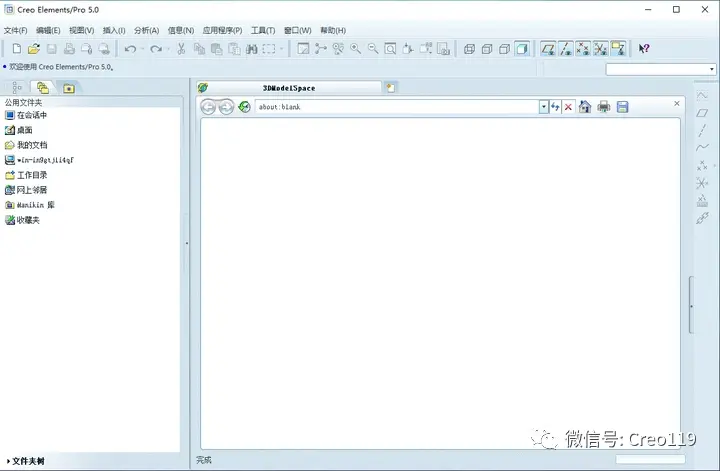Switch to the 3DModelSpace tab
Image resolution: width=720 pixels, height=471 pixels.
pos(289,88)
